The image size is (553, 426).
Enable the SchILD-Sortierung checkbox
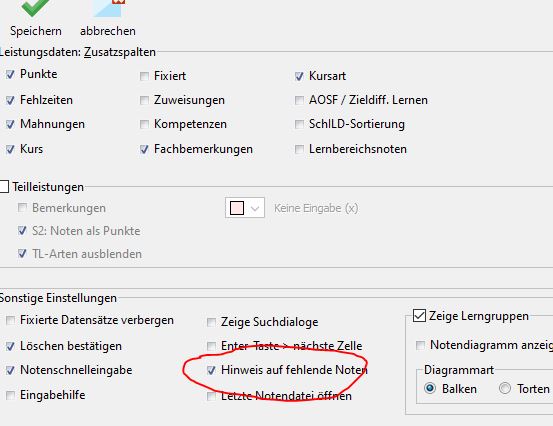[299, 124]
